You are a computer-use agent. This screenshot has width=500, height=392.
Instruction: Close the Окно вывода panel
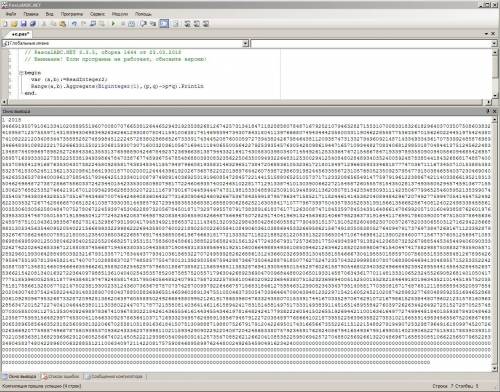click(494, 111)
